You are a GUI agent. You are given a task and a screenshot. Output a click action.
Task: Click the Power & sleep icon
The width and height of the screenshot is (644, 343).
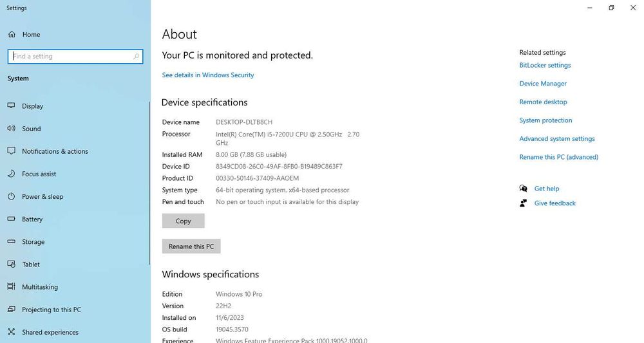(12, 196)
